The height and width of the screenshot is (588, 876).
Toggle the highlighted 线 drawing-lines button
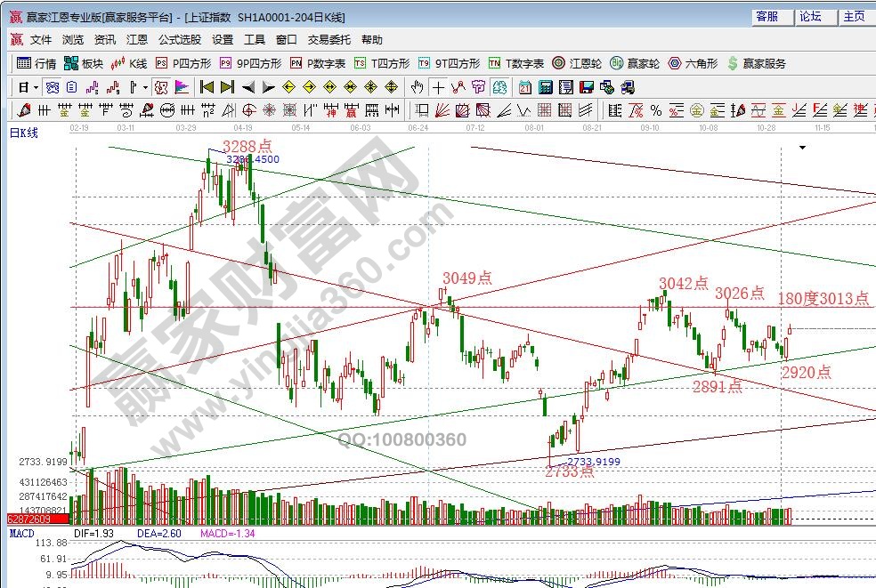161,87
